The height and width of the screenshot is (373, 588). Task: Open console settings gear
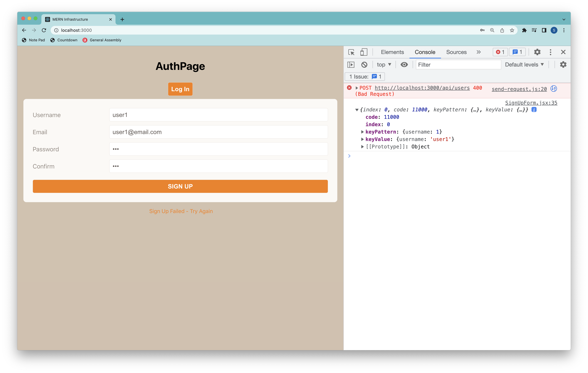click(563, 65)
